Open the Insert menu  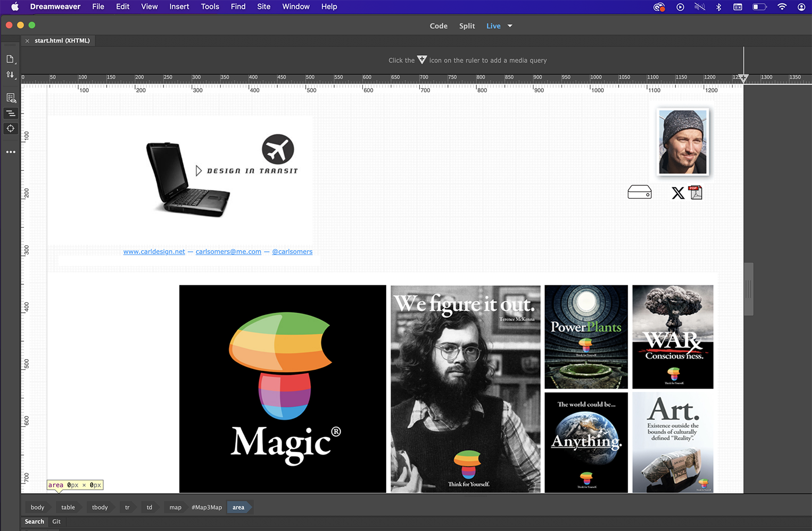[x=179, y=7]
